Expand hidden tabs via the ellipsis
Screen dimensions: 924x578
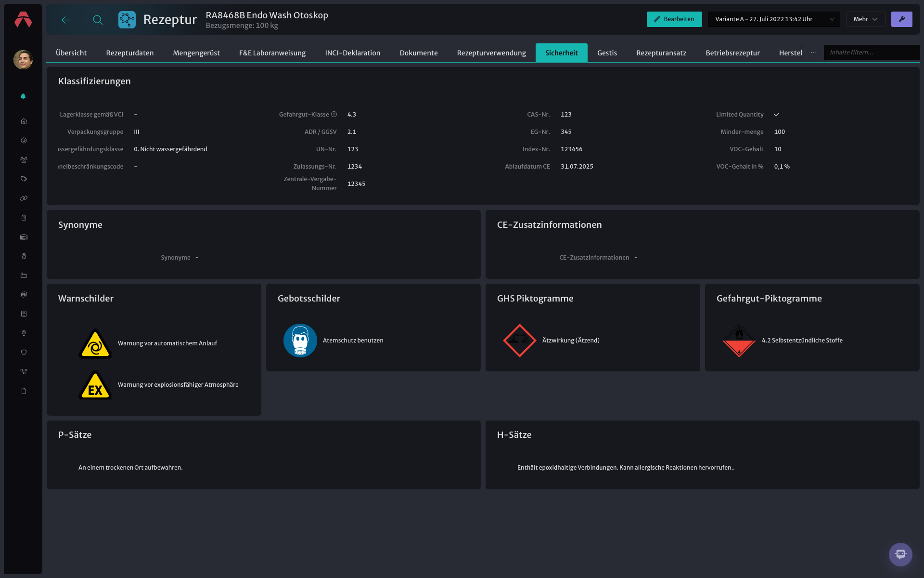point(813,53)
